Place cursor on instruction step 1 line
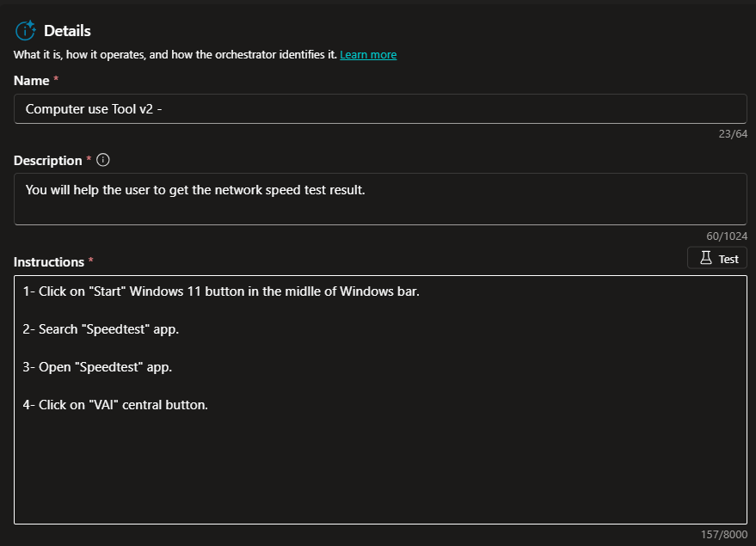 coord(221,291)
